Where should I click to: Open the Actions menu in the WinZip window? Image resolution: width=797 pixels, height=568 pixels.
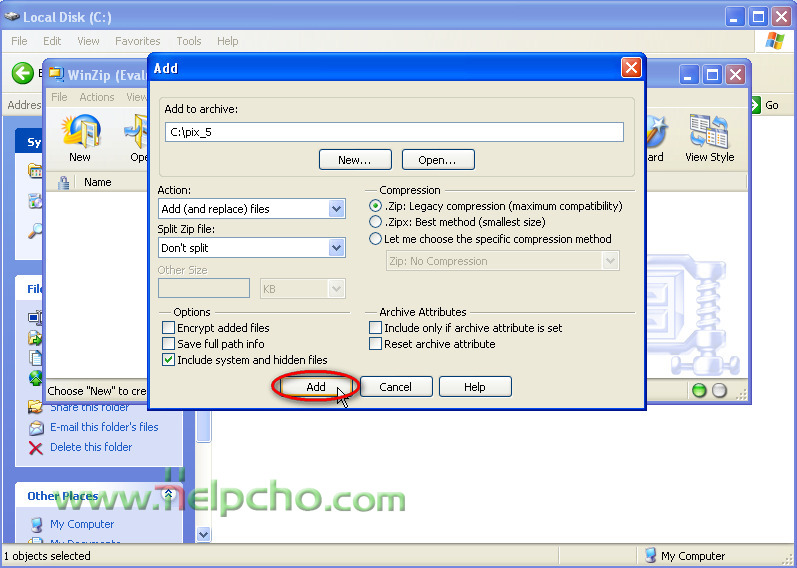(97, 97)
